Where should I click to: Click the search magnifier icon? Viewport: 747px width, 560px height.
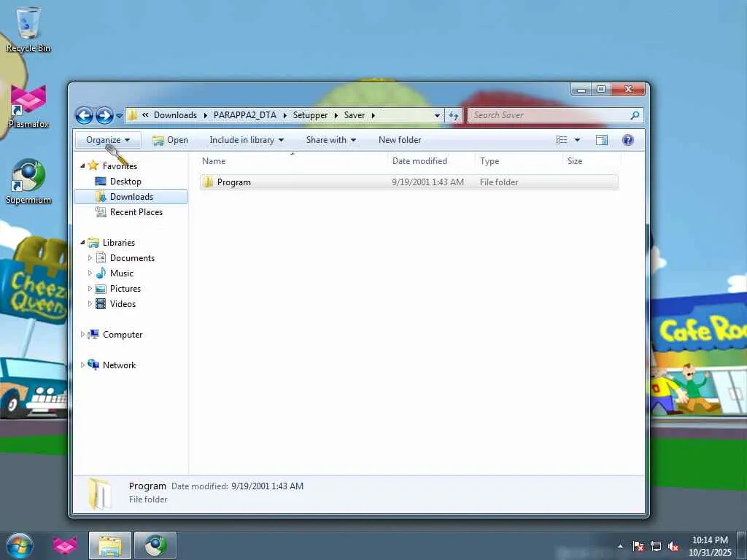(x=635, y=115)
